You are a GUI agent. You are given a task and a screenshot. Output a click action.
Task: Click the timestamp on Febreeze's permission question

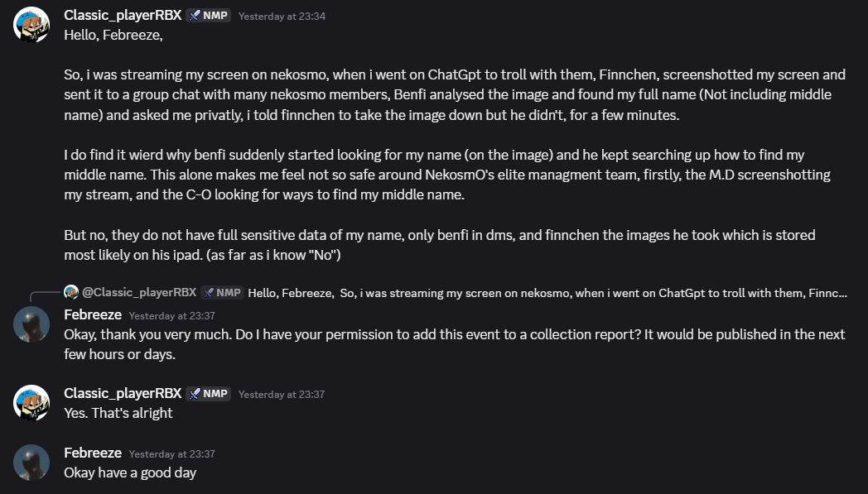point(172,315)
